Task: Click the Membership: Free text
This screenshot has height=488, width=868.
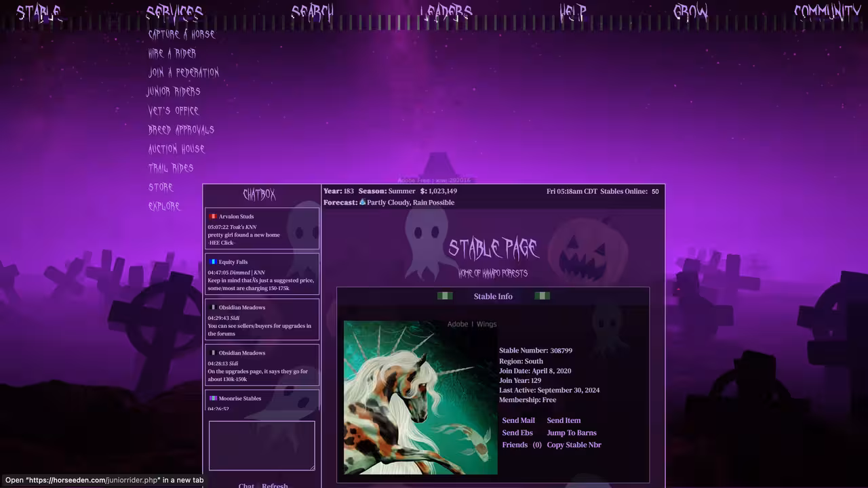Action: tap(528, 400)
